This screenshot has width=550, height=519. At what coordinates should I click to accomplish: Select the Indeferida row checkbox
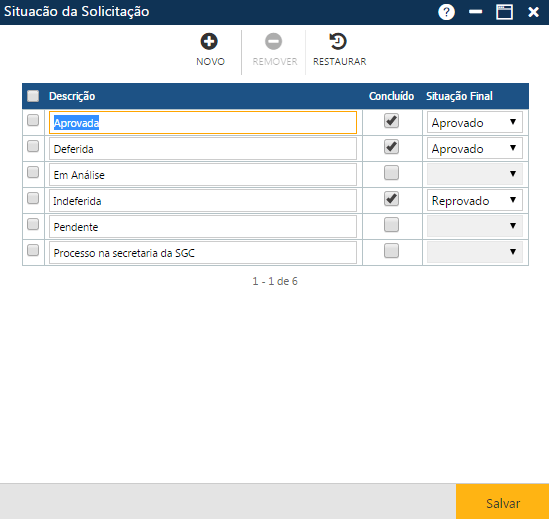tap(33, 198)
